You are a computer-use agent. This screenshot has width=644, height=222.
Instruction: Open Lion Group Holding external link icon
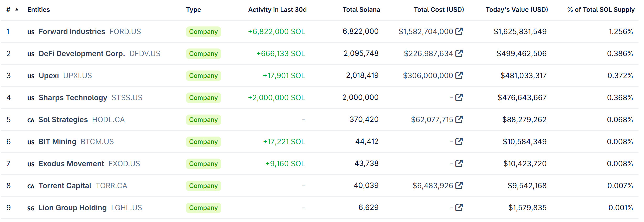pos(459,208)
